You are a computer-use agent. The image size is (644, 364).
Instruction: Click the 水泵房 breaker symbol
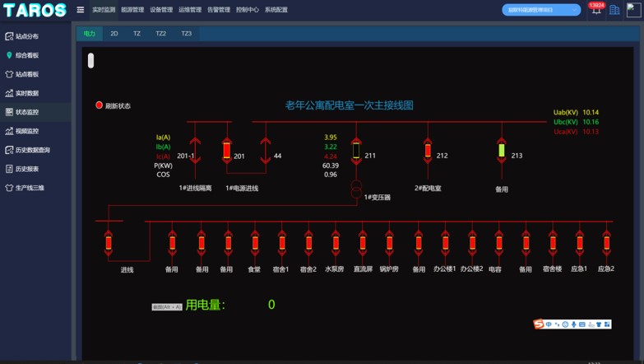point(336,243)
